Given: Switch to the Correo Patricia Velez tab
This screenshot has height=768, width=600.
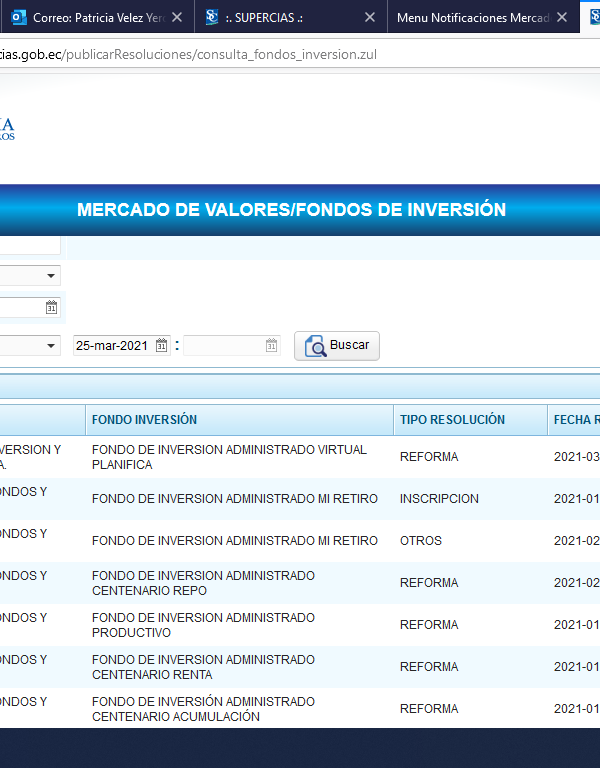Looking at the screenshot, I should point(95,18).
